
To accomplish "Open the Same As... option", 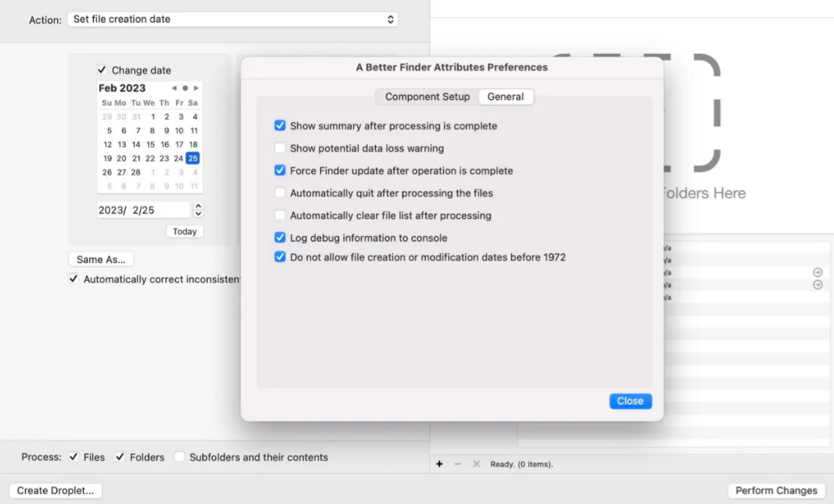I will pyautogui.click(x=101, y=260).
